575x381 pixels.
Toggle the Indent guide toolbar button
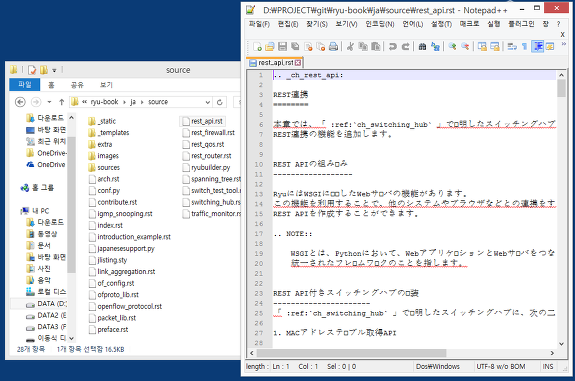(538, 47)
